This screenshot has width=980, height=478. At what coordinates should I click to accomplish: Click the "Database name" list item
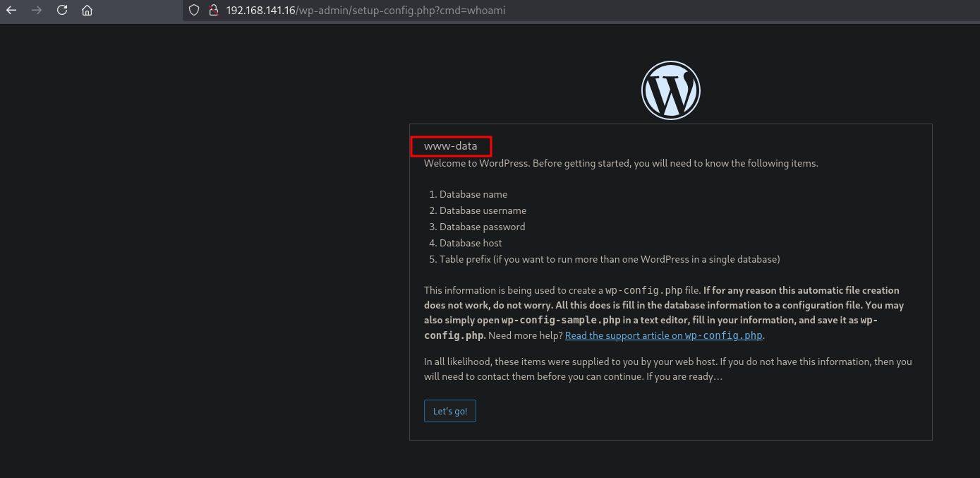click(x=473, y=194)
